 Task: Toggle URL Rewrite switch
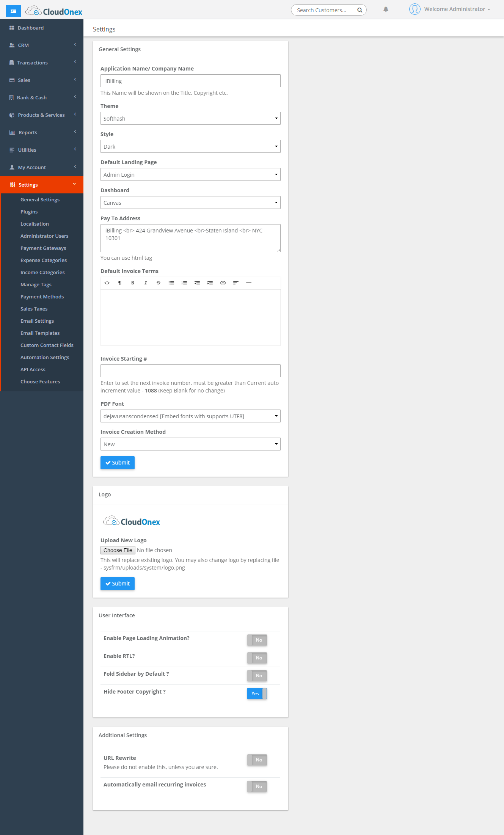(x=257, y=760)
